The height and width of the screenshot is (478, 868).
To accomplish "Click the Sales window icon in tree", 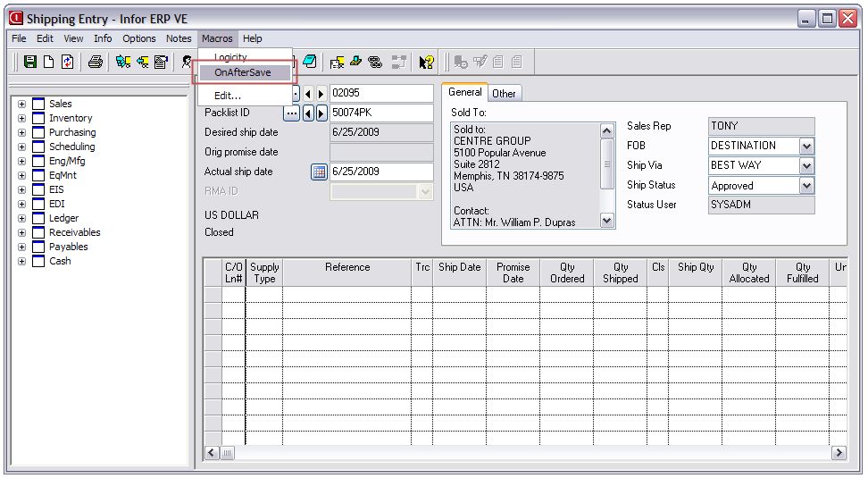I will [x=38, y=104].
